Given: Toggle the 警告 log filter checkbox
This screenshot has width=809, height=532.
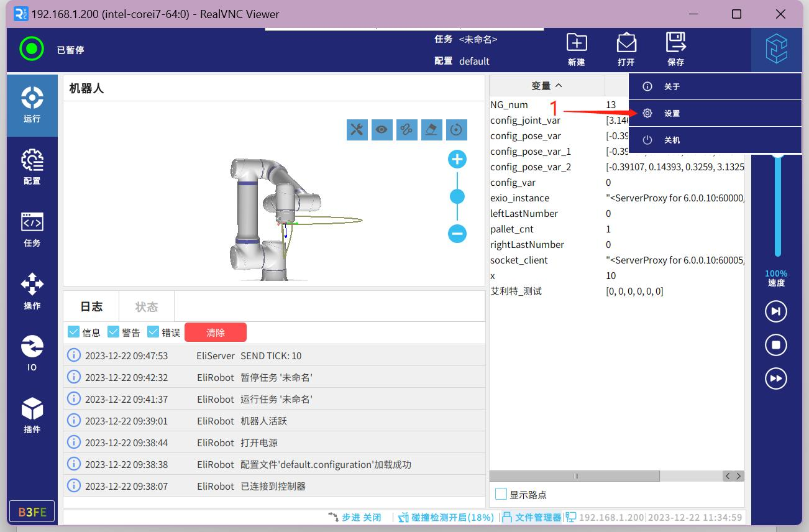Looking at the screenshot, I should (x=113, y=332).
